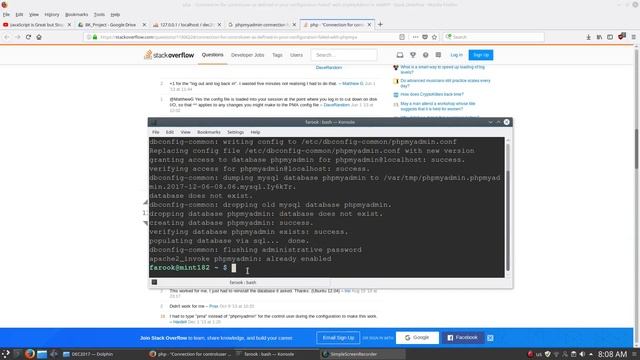Click Developer Jobs nav link

point(247,55)
